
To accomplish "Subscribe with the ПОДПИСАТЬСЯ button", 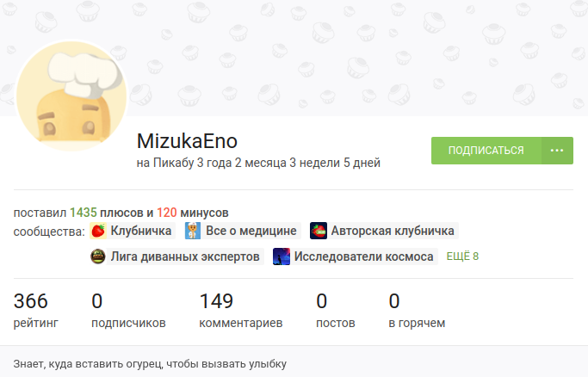I will 486,151.
